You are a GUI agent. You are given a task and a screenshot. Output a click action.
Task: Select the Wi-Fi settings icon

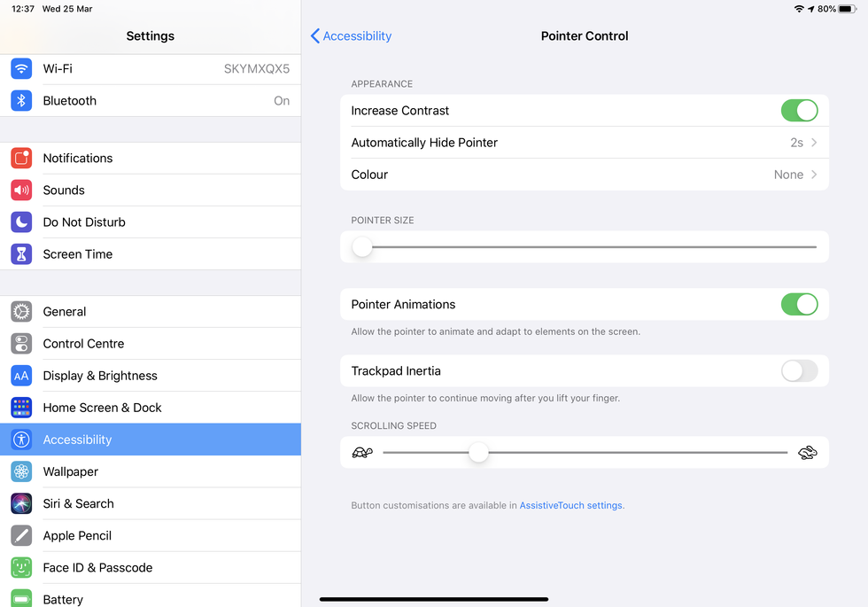point(21,68)
